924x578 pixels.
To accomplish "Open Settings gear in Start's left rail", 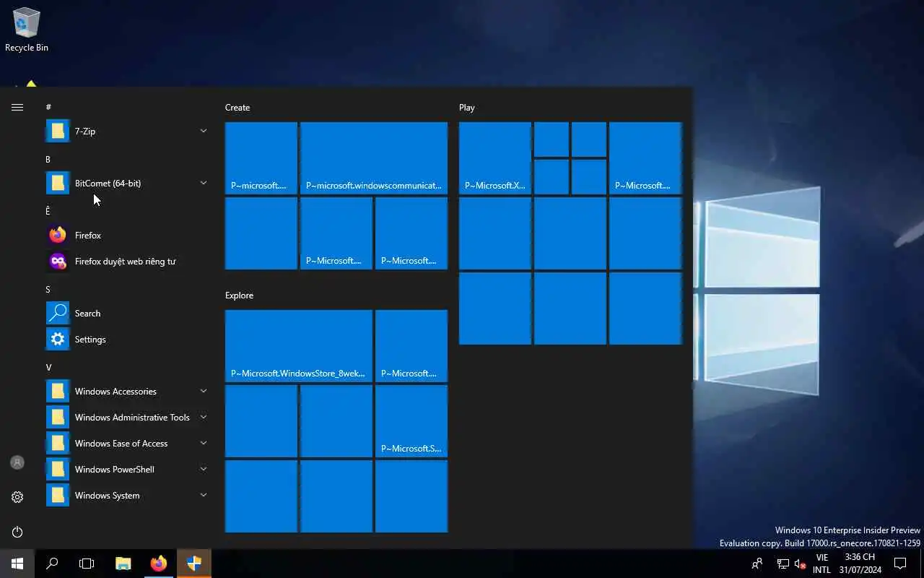I will coord(17,497).
